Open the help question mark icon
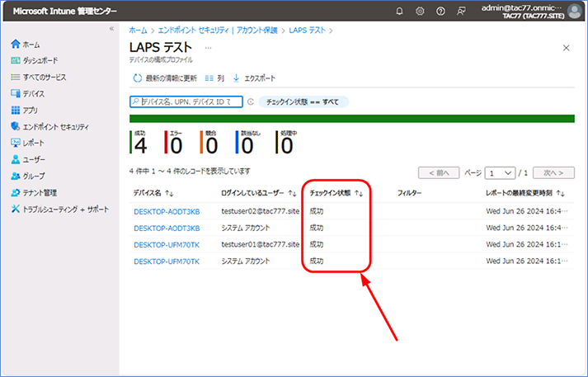The image size is (588, 377). [440, 12]
